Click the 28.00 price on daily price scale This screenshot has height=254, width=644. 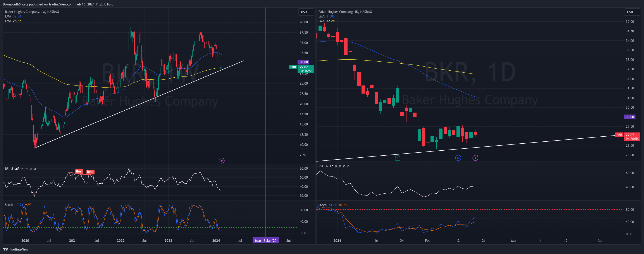point(630,155)
